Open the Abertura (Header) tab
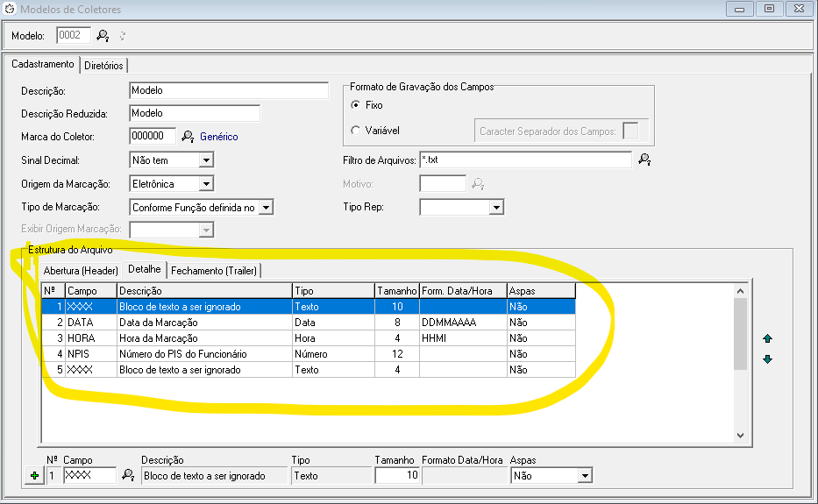818x504 pixels. pos(81,270)
